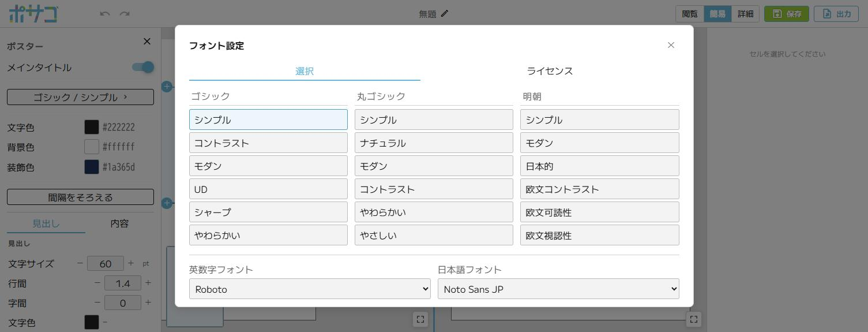Click the 文字サイズ value field 60
The width and height of the screenshot is (868, 332).
pos(106,263)
